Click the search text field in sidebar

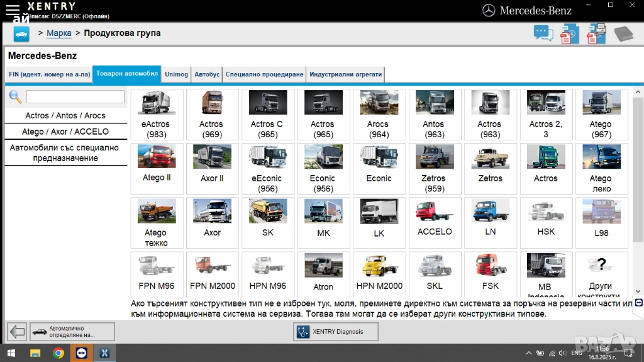click(x=75, y=97)
